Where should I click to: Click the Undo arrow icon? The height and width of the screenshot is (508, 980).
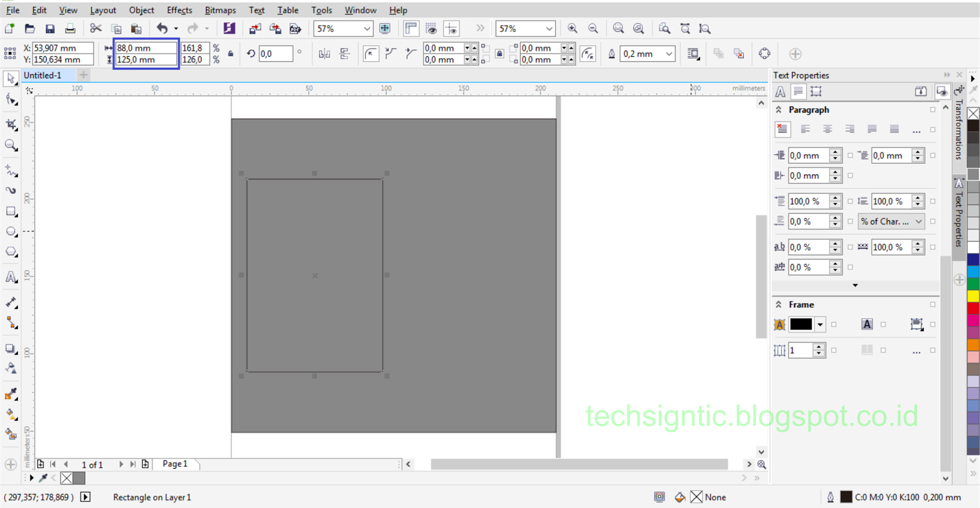[x=162, y=28]
